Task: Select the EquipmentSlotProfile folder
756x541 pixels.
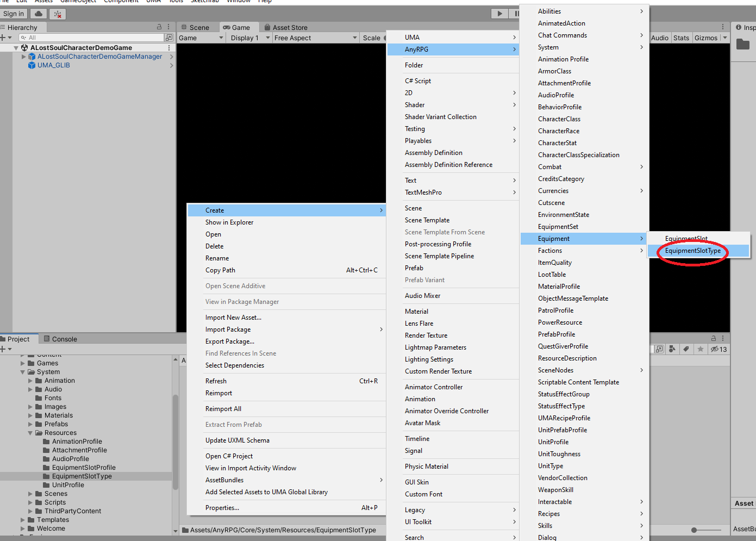Action: click(84, 468)
